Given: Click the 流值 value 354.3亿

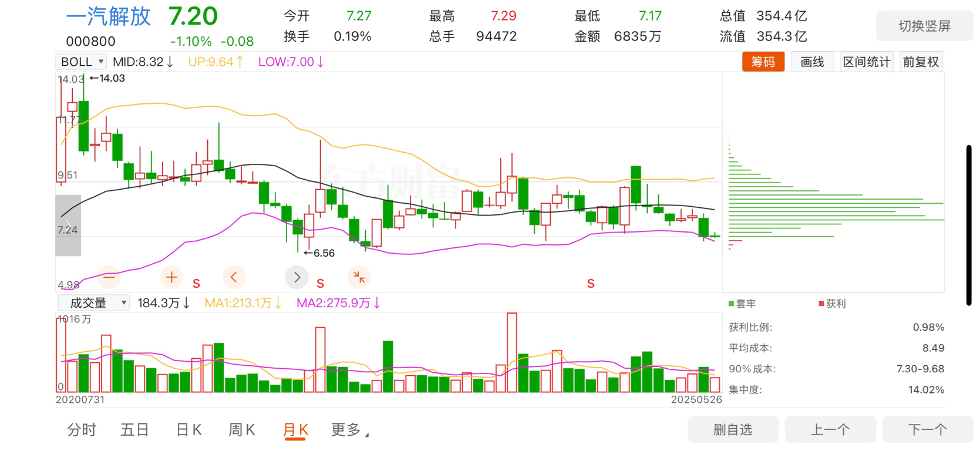Looking at the screenshot, I should pyautogui.click(x=782, y=36).
